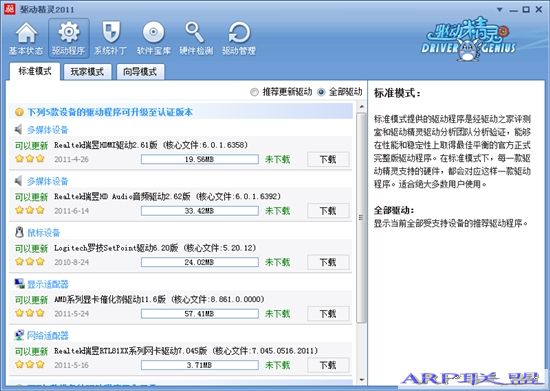550x391 pixels.
Task: Switch to the 向导模式 tab
Action: click(140, 72)
